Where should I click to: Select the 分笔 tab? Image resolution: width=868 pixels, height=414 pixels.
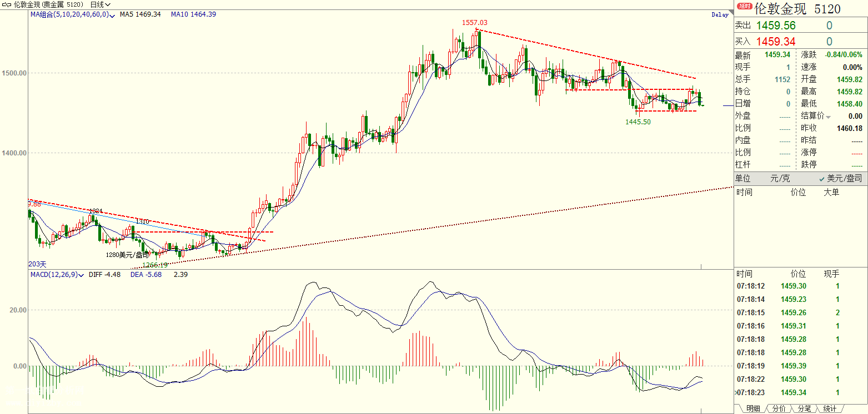(x=804, y=408)
